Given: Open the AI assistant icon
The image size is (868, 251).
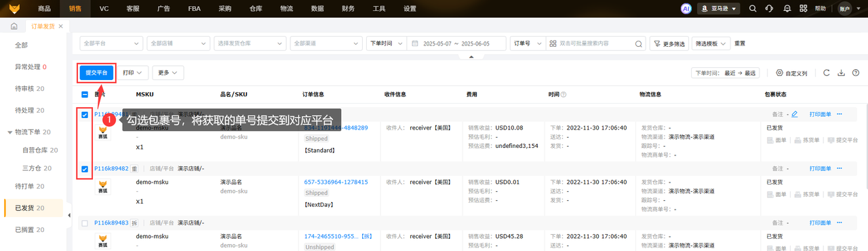Looking at the screenshot, I should click(686, 9).
